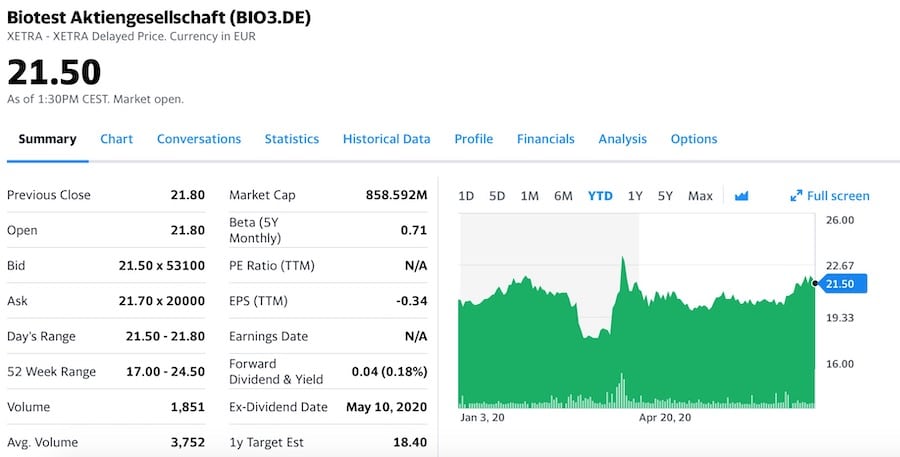Switch to the Conversations tab
The image size is (900, 457).
tap(199, 139)
